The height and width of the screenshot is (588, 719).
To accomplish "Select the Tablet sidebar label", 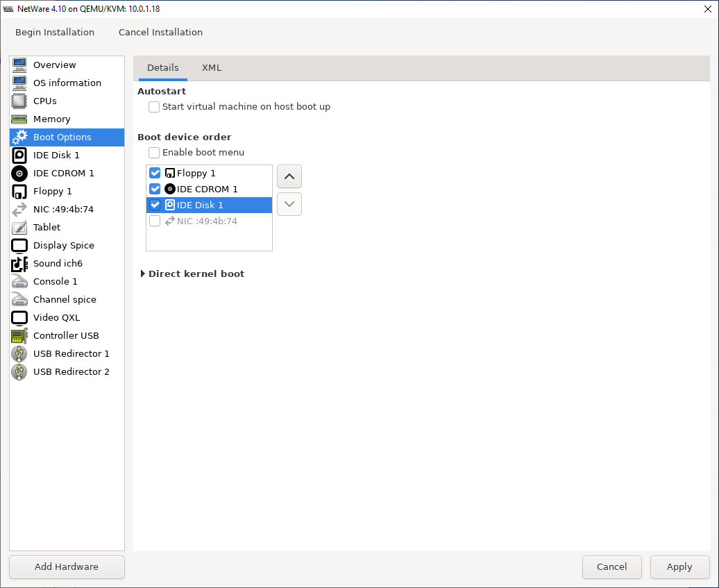I will coord(46,228).
